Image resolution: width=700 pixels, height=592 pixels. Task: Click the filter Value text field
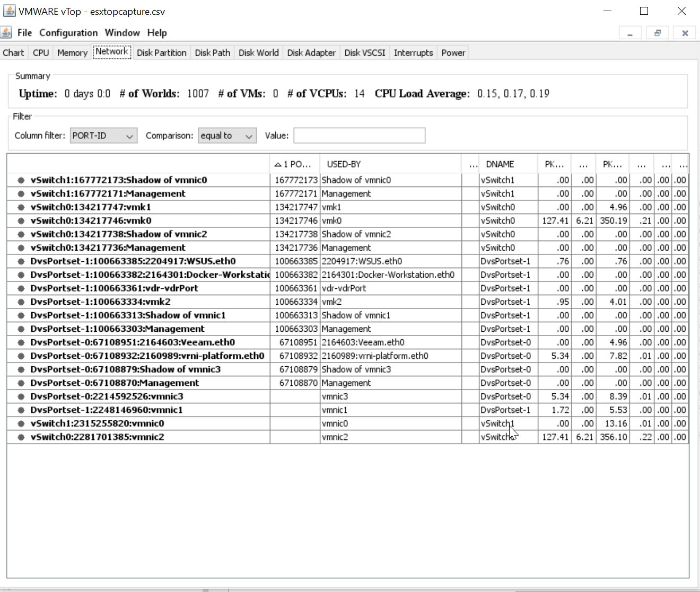click(359, 136)
